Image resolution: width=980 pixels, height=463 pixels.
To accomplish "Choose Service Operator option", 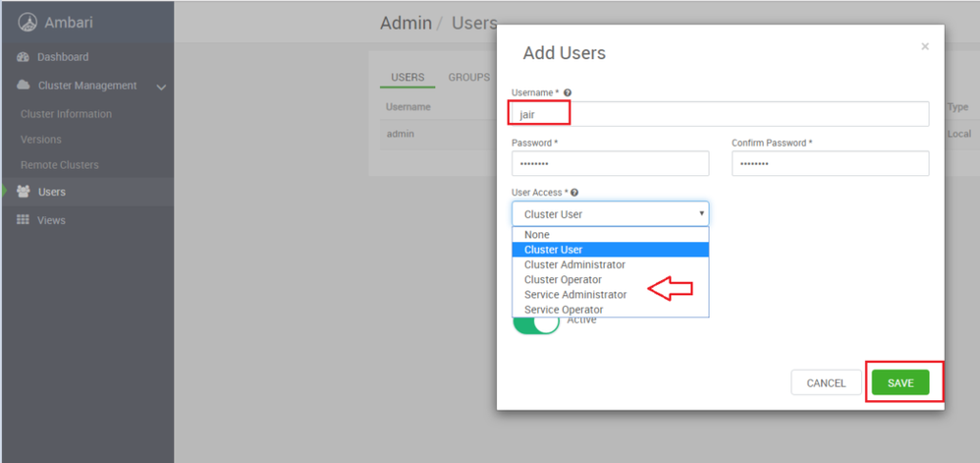I will coord(610,309).
